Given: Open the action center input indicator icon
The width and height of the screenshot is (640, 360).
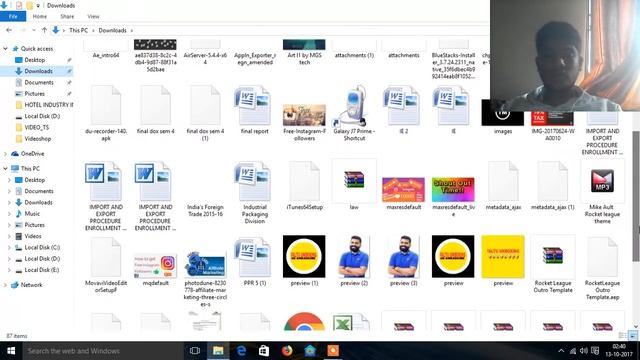Looking at the screenshot, I should click(x=595, y=351).
